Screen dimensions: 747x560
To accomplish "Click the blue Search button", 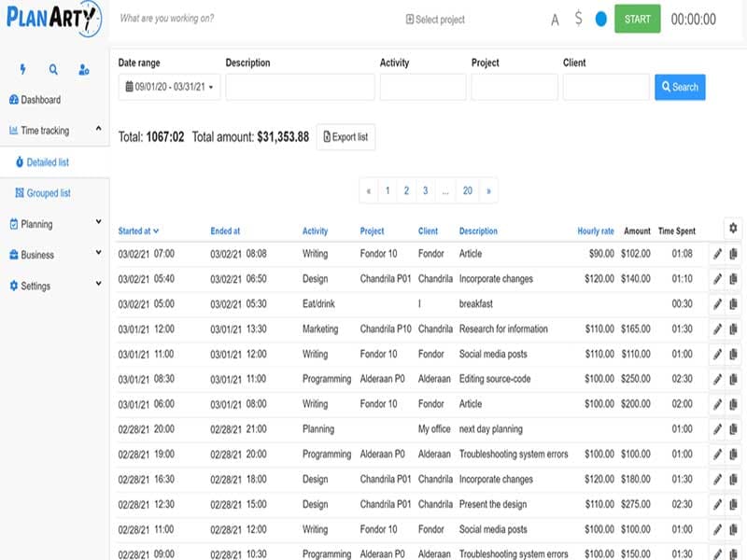I will (680, 87).
